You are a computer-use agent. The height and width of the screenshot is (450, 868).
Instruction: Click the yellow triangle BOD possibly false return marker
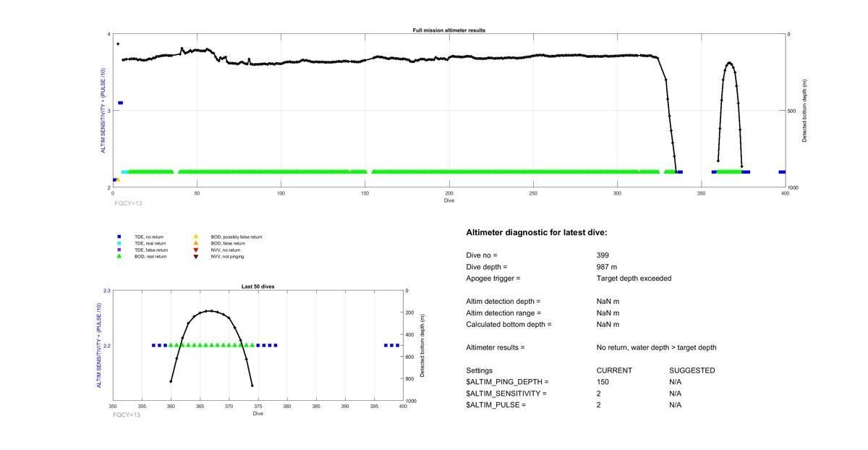(196, 237)
